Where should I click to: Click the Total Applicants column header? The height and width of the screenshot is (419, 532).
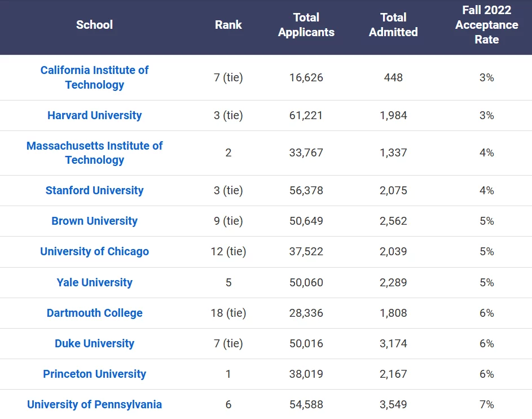[x=306, y=25]
